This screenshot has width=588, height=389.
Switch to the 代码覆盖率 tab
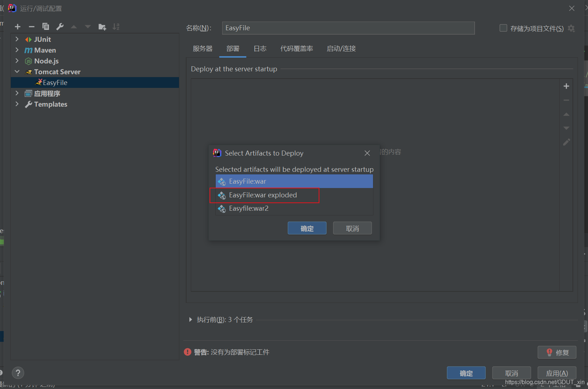click(297, 49)
